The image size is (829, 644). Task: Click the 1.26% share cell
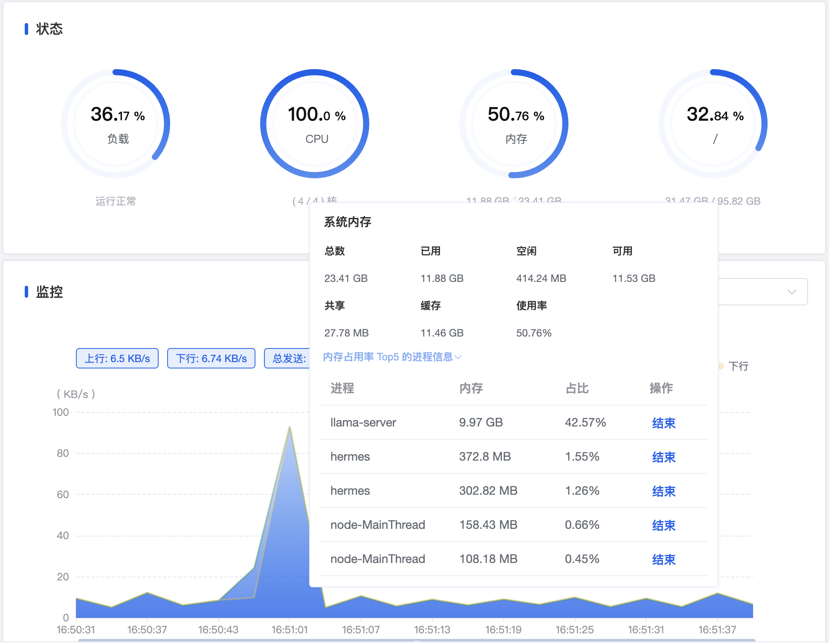(582, 490)
